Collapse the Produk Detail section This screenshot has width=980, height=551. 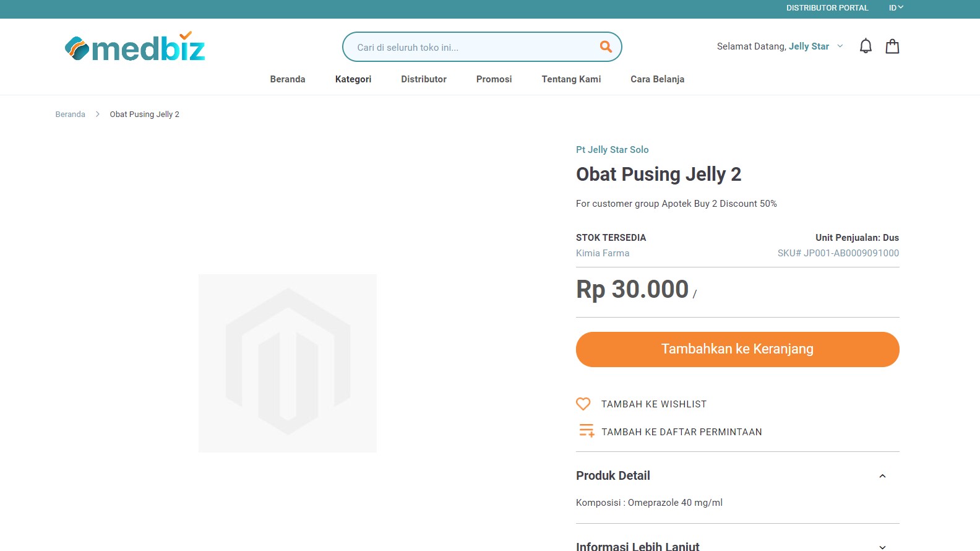coord(883,475)
